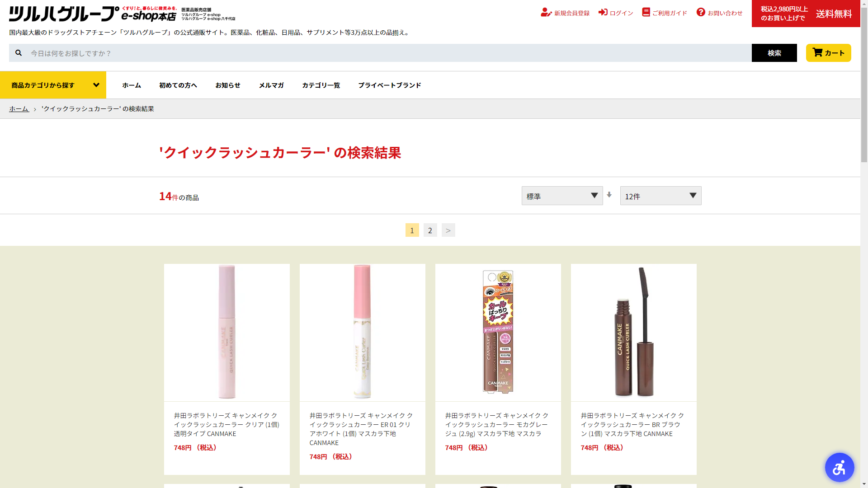Click the inquiry question mark icon
This screenshot has width=868, height=488.
pyautogui.click(x=701, y=12)
